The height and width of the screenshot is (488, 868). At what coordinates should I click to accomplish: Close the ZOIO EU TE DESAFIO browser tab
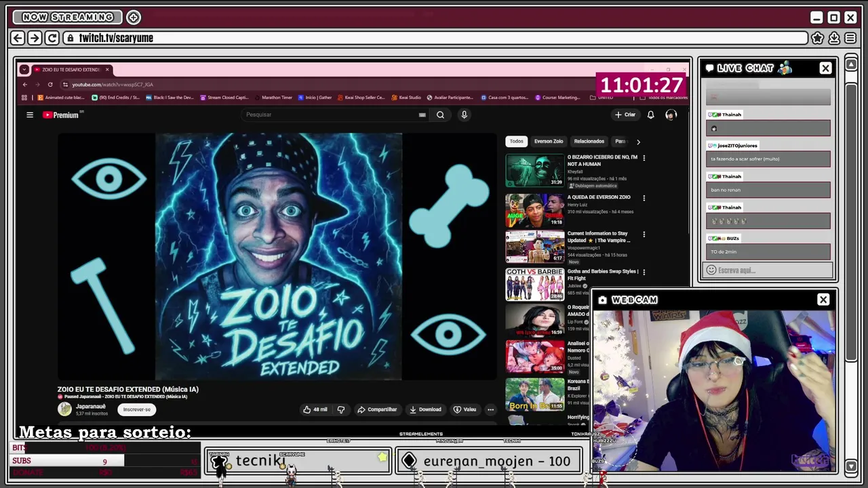107,69
